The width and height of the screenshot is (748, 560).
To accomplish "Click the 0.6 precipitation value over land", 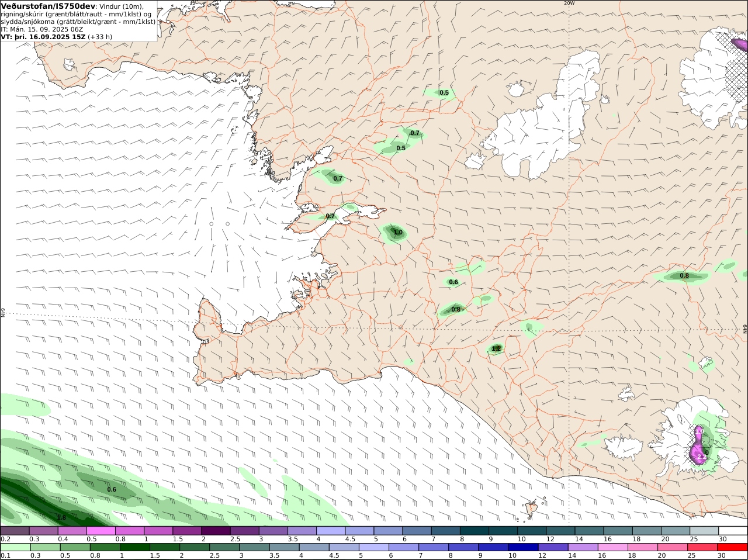I will (453, 282).
